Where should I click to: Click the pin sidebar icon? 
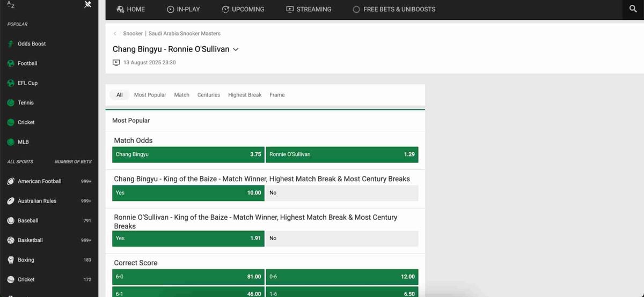click(x=88, y=4)
